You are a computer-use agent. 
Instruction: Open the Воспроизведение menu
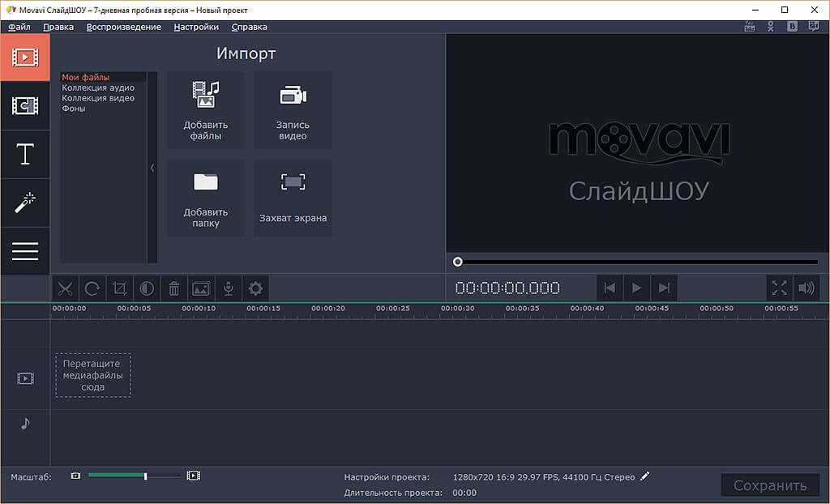(124, 27)
